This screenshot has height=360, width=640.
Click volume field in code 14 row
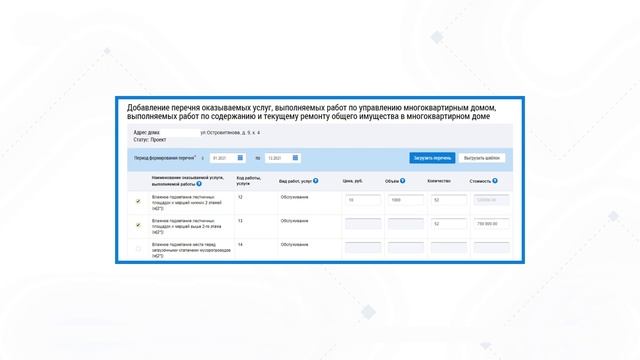click(x=406, y=247)
